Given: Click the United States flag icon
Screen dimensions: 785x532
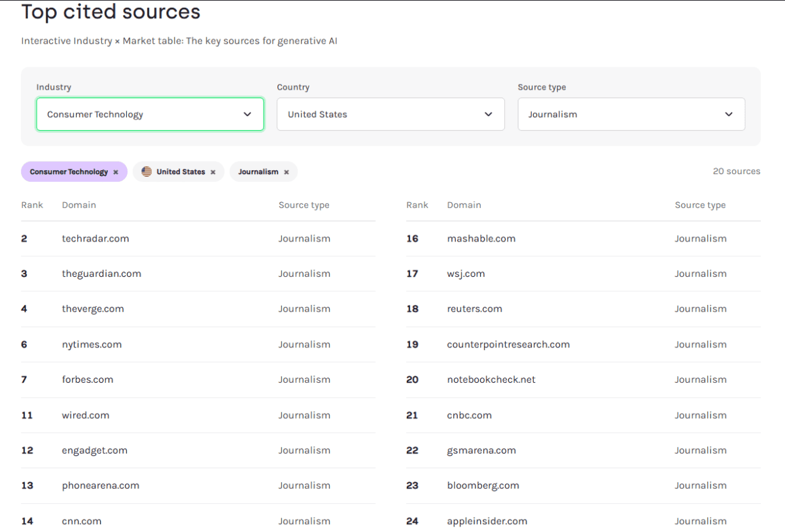Looking at the screenshot, I should pyautogui.click(x=147, y=171).
